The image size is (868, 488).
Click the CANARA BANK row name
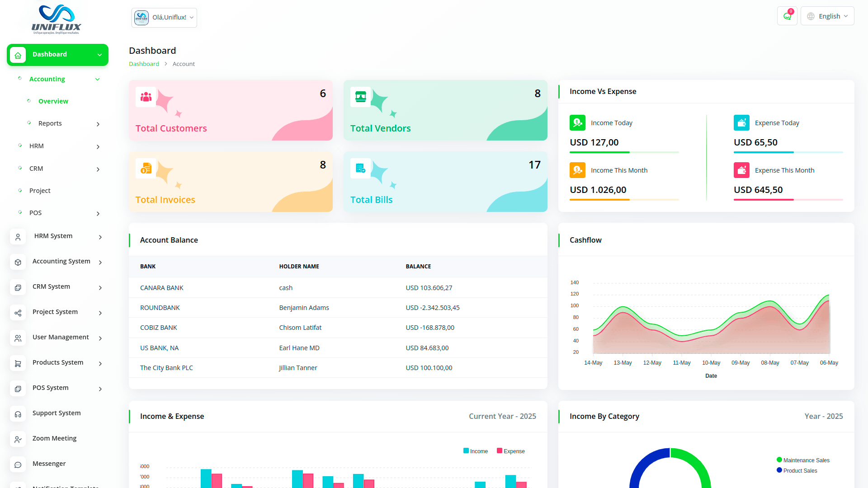click(161, 288)
